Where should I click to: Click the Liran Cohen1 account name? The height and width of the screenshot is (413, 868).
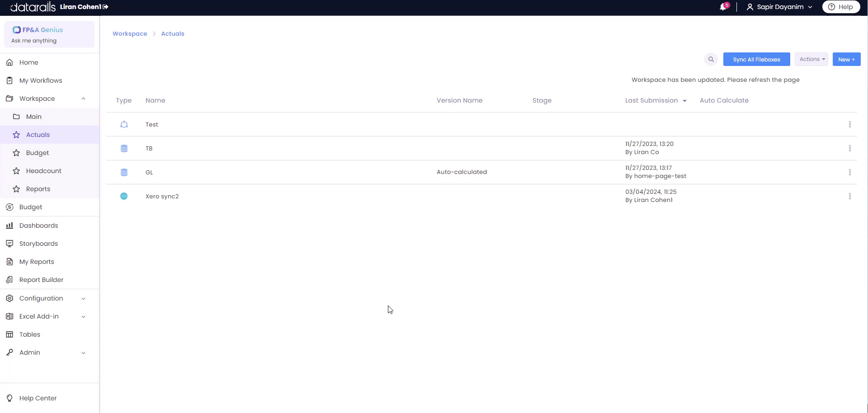80,7
